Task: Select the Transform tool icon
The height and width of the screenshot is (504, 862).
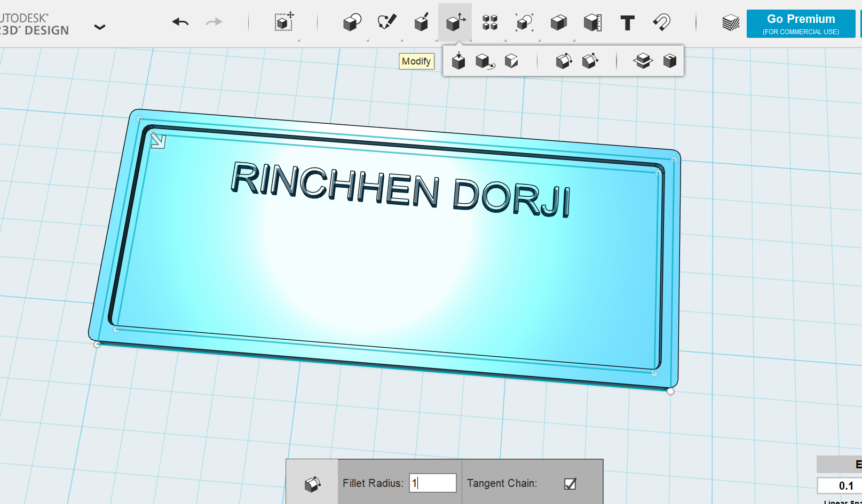Action: [x=284, y=22]
